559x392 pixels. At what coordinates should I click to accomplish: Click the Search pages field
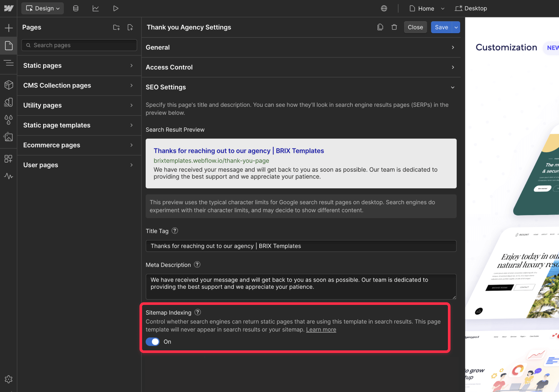(79, 45)
